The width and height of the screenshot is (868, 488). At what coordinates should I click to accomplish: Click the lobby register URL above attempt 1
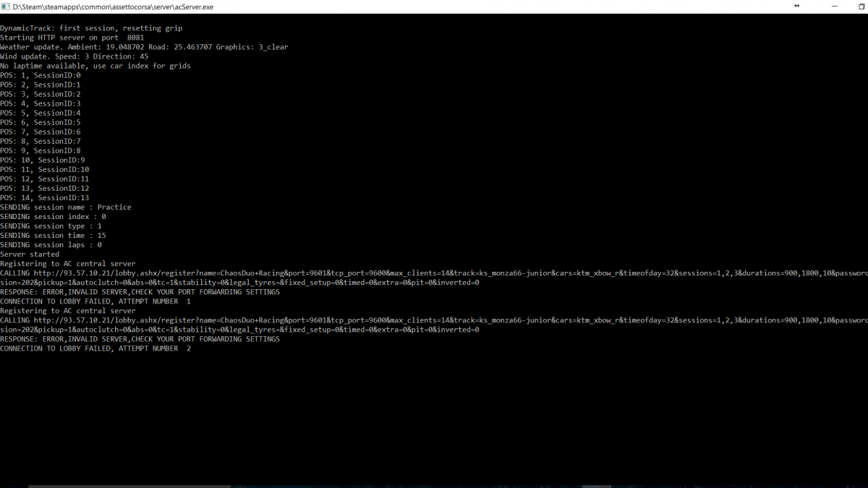[x=434, y=273]
